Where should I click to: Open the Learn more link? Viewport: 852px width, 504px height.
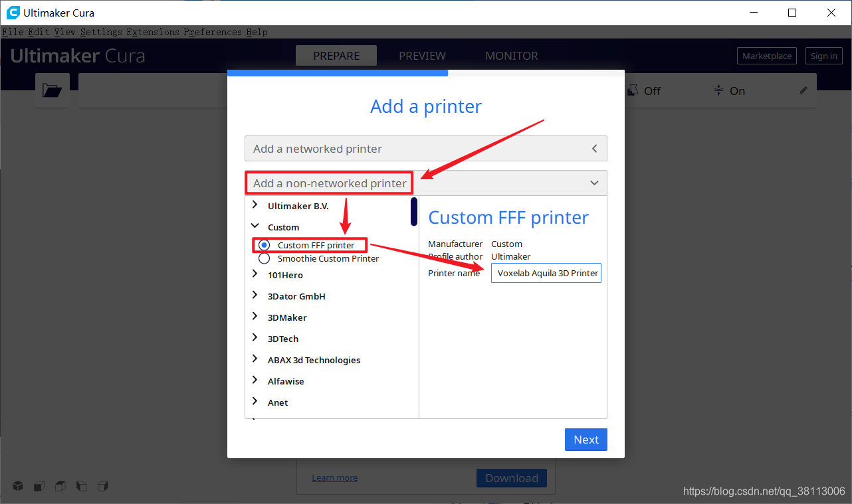(x=335, y=477)
